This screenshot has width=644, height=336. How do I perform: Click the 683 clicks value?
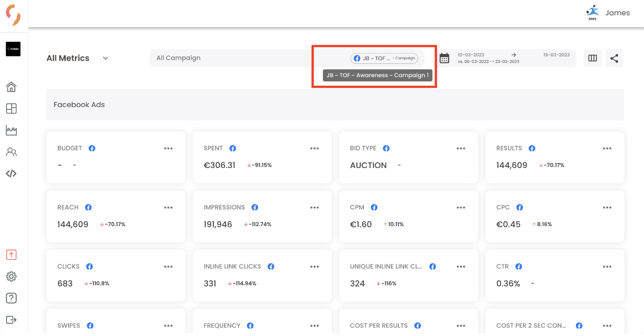coord(65,283)
